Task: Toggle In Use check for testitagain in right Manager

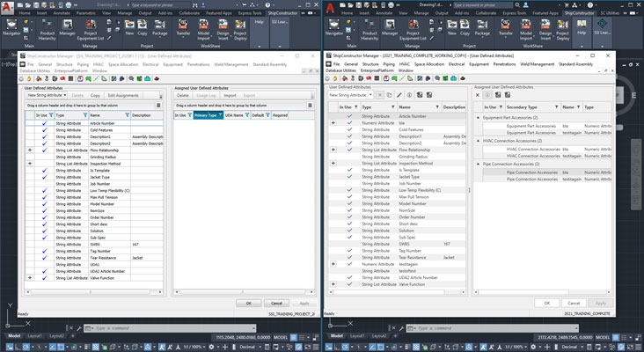Action: [x=349, y=264]
